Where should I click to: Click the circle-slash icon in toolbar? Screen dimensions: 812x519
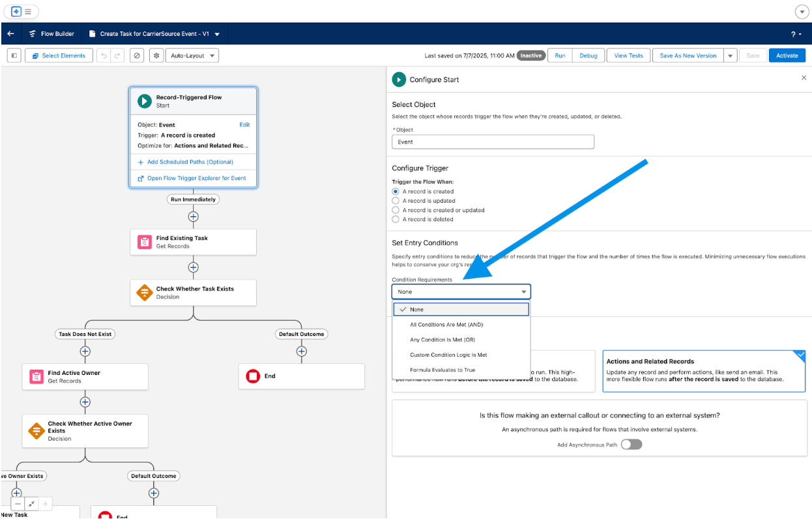point(136,55)
